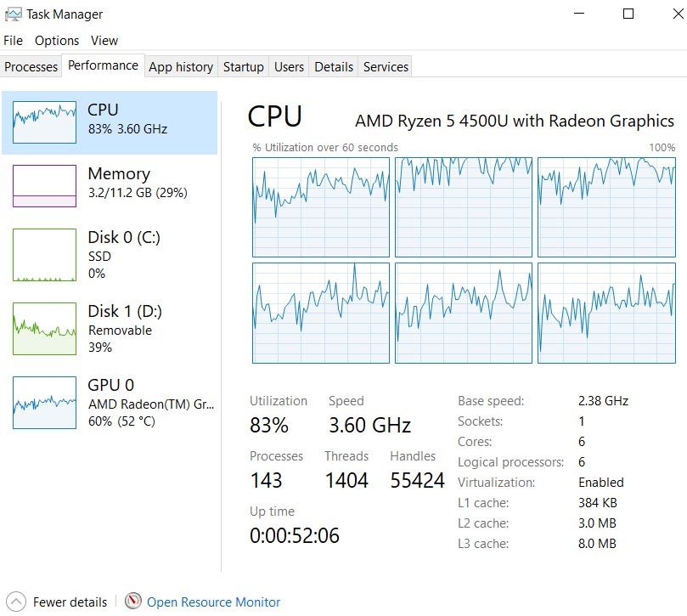Click the Virtualization Enabled value

click(x=601, y=483)
